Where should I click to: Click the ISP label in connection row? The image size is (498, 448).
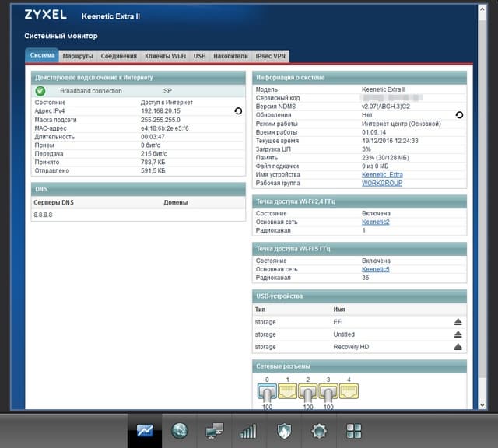167,91
